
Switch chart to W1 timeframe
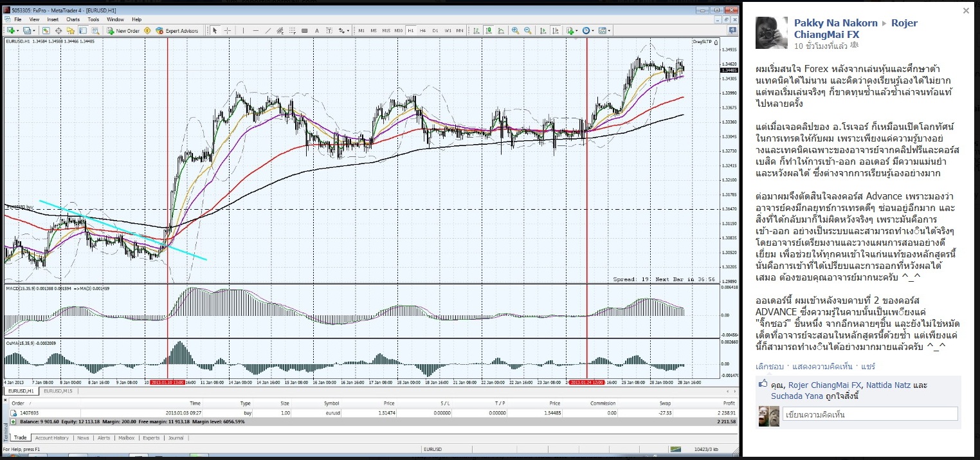click(448, 30)
